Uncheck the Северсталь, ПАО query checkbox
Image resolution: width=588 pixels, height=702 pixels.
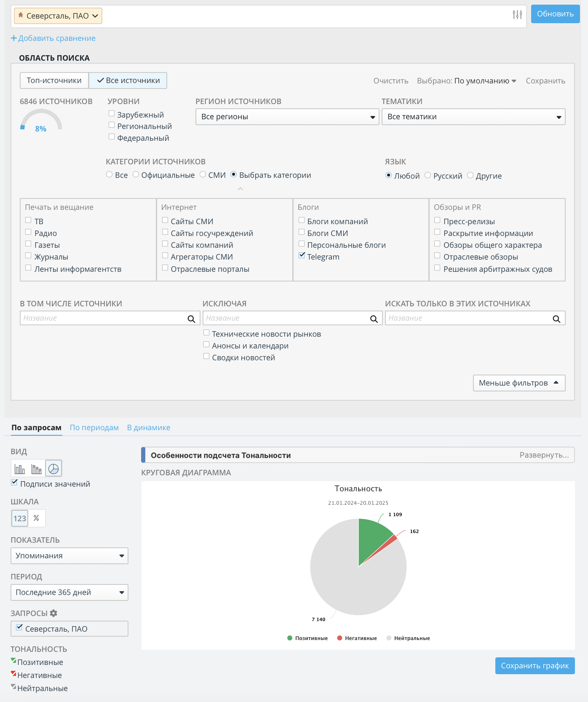19,627
